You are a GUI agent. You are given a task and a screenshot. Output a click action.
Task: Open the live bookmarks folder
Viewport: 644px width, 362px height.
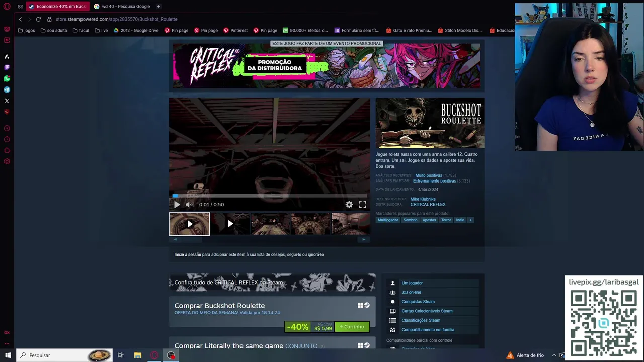pyautogui.click(x=101, y=30)
